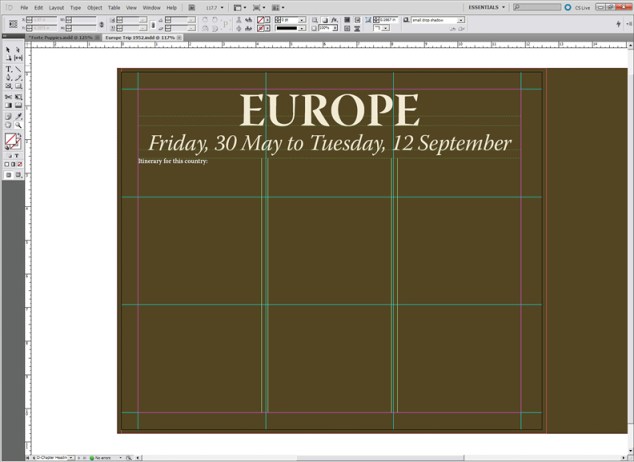634x462 pixels.
Task: Select the Type tool
Action: click(x=8, y=68)
